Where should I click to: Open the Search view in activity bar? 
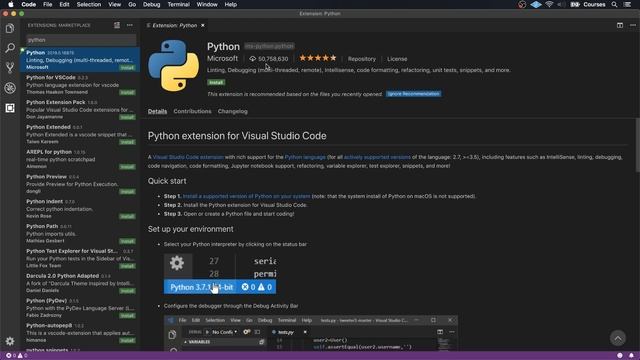click(10, 48)
